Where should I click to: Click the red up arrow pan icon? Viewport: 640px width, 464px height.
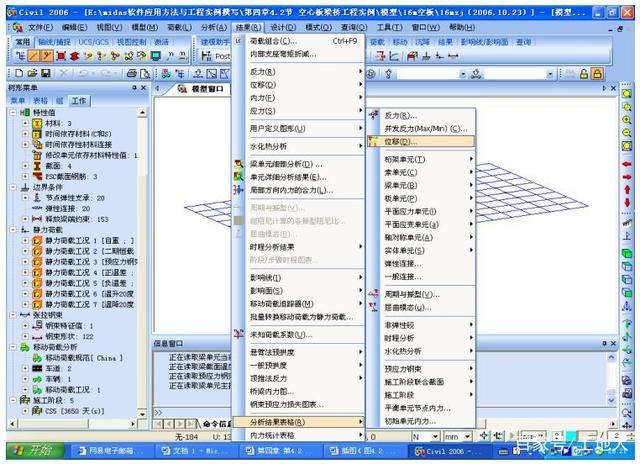click(x=627, y=190)
